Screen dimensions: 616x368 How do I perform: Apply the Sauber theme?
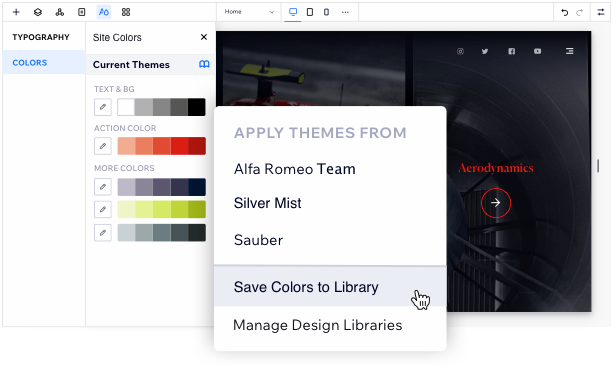(258, 240)
